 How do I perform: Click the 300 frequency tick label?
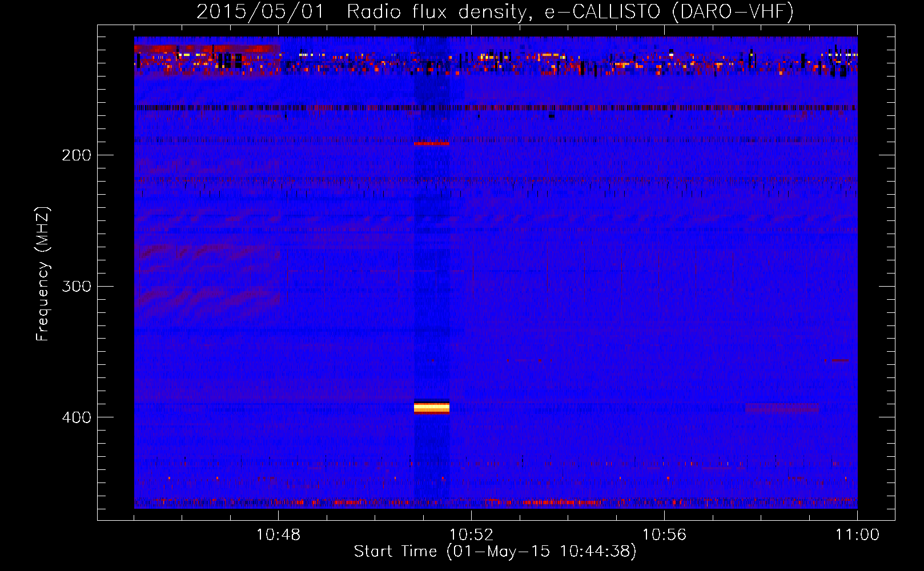[x=77, y=286]
